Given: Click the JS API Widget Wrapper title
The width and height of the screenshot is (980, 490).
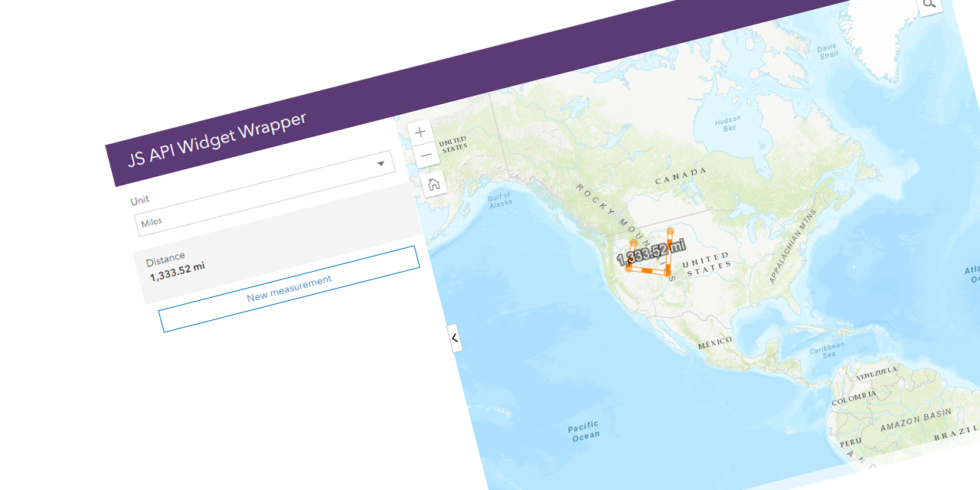Looking at the screenshot, I should pyautogui.click(x=217, y=139).
